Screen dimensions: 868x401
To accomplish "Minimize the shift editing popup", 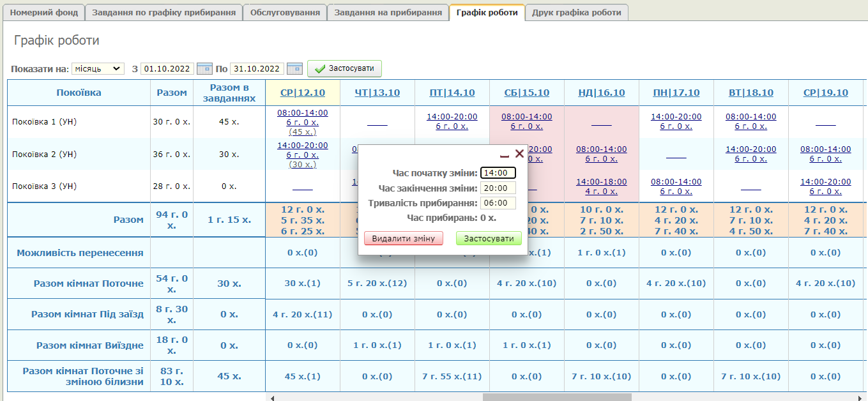I will [505, 155].
